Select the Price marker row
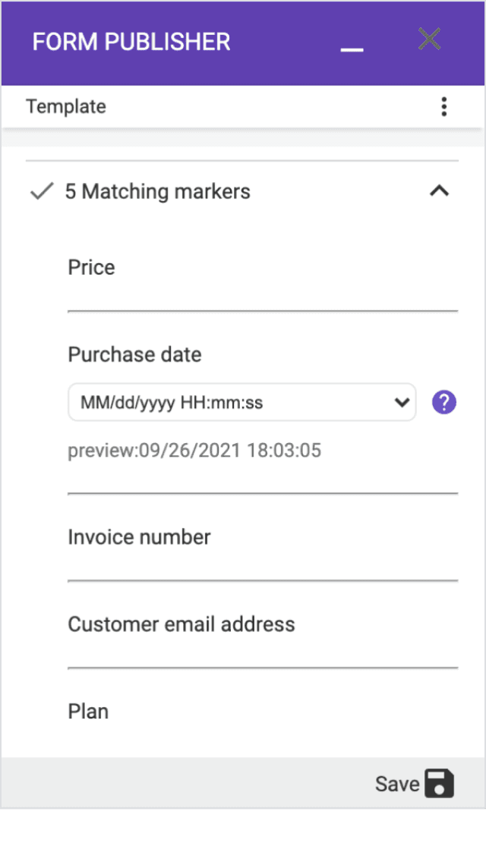This screenshot has width=486, height=868. tap(92, 268)
